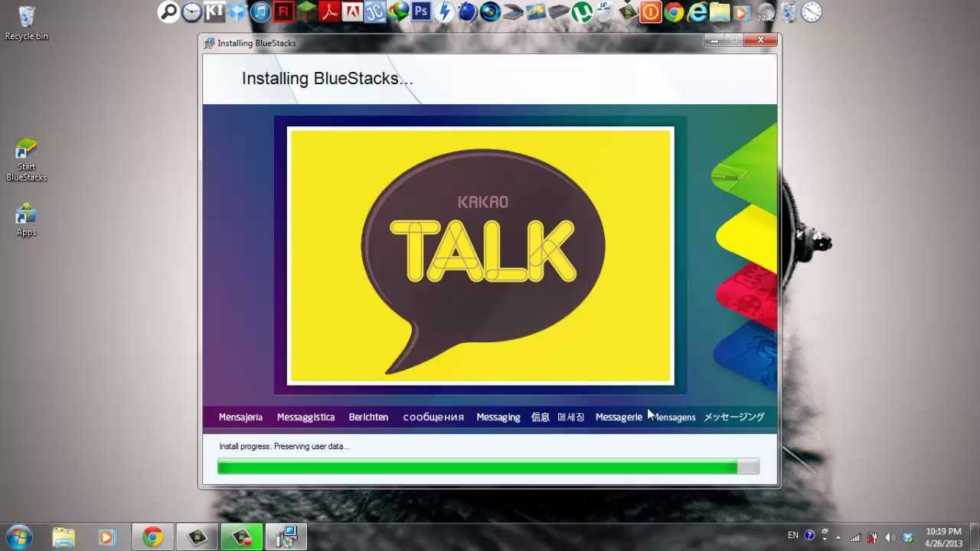The width and height of the screenshot is (980, 551).
Task: Open the lightning bolt icon in top dock
Action: point(444,11)
